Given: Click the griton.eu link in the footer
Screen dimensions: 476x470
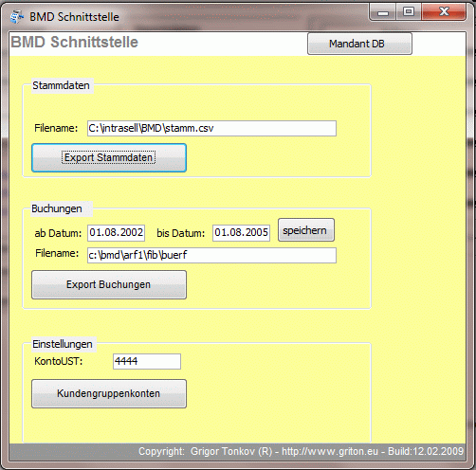Looking at the screenshot, I should pos(330,451).
